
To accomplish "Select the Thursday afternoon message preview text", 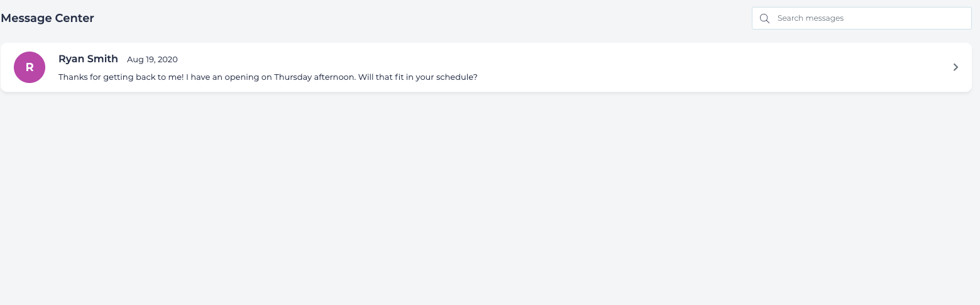I will [268, 77].
